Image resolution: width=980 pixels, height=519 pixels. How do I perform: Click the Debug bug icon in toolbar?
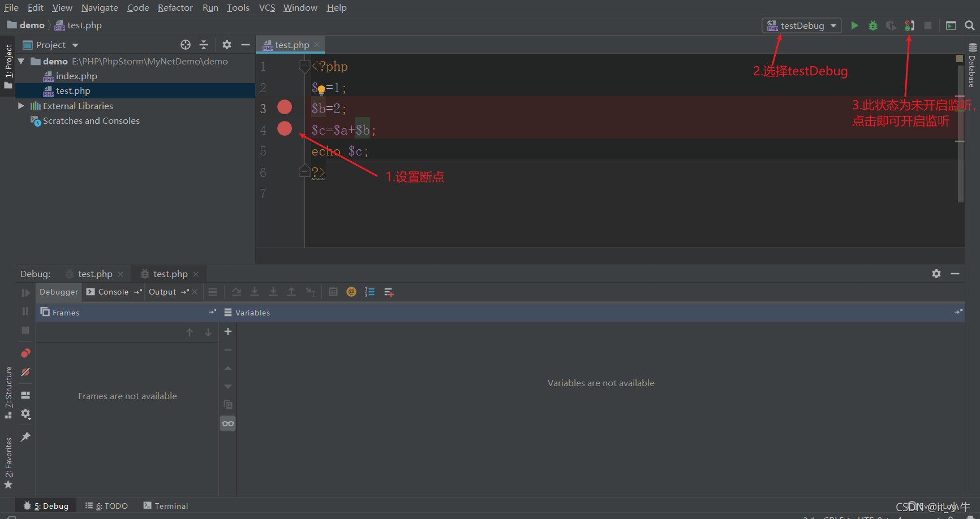coord(873,25)
